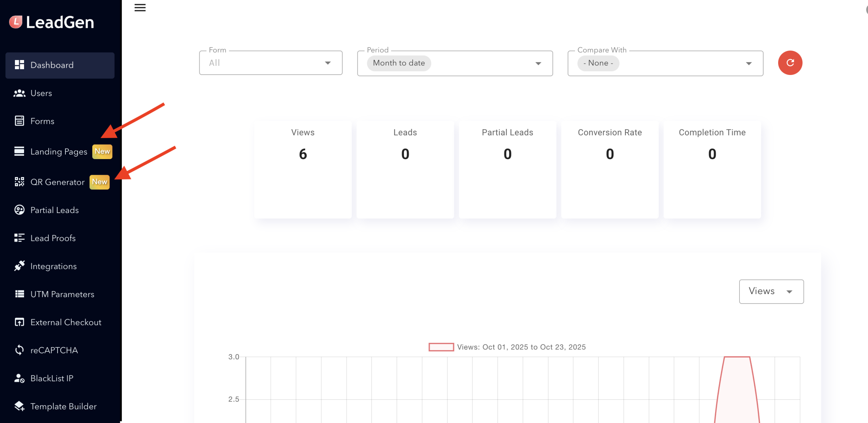Click the BlackList IP user icon

coord(19,378)
